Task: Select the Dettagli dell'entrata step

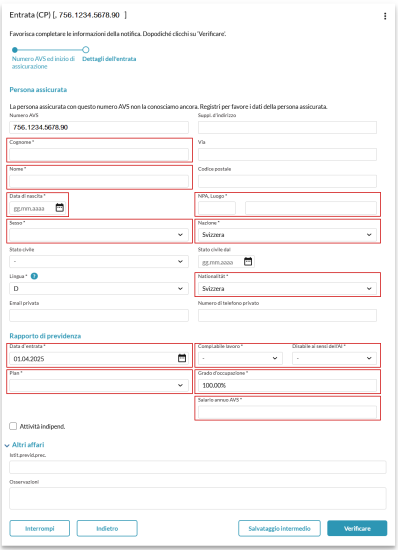Action: pos(109,59)
